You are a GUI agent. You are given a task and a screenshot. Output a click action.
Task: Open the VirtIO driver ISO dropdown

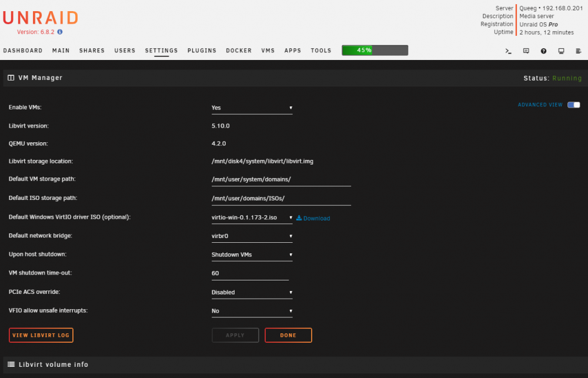click(252, 218)
